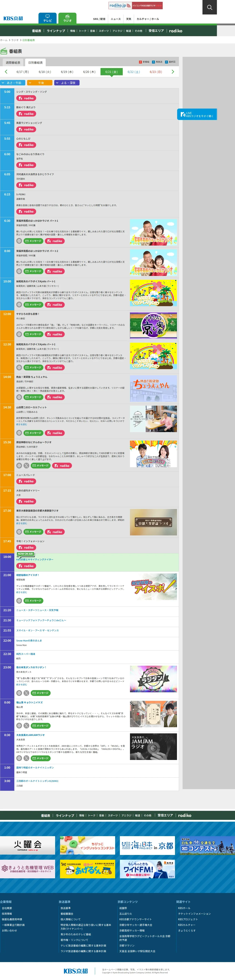Open globe icon for 原田伸郎のなにすんのぉ〜ラジオ

click(19, 465)
